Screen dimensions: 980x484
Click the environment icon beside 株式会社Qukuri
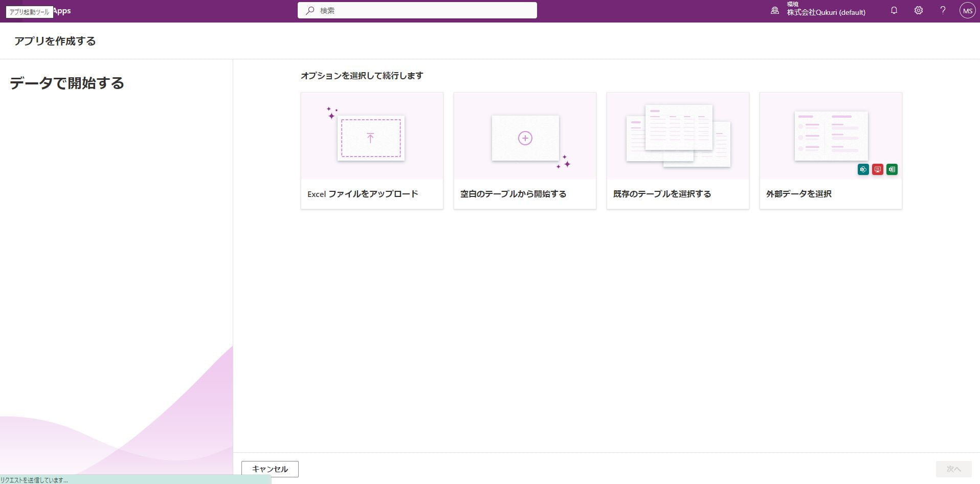[774, 11]
